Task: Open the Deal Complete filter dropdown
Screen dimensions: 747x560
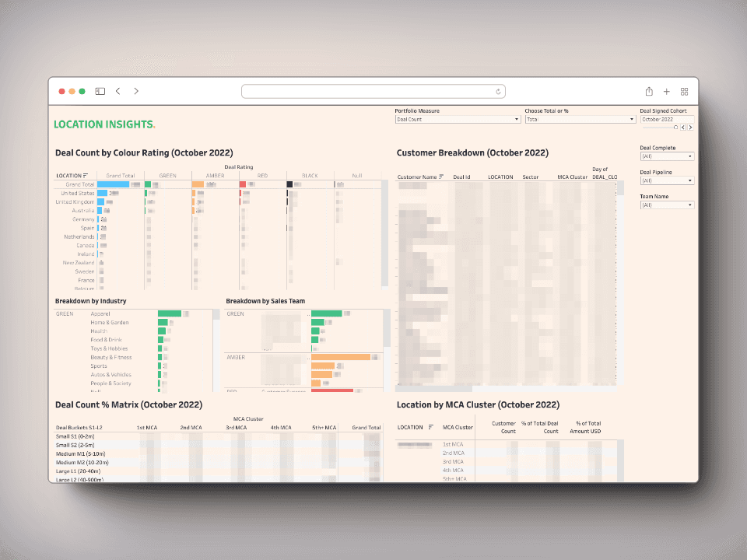Action: pyautogui.click(x=667, y=156)
